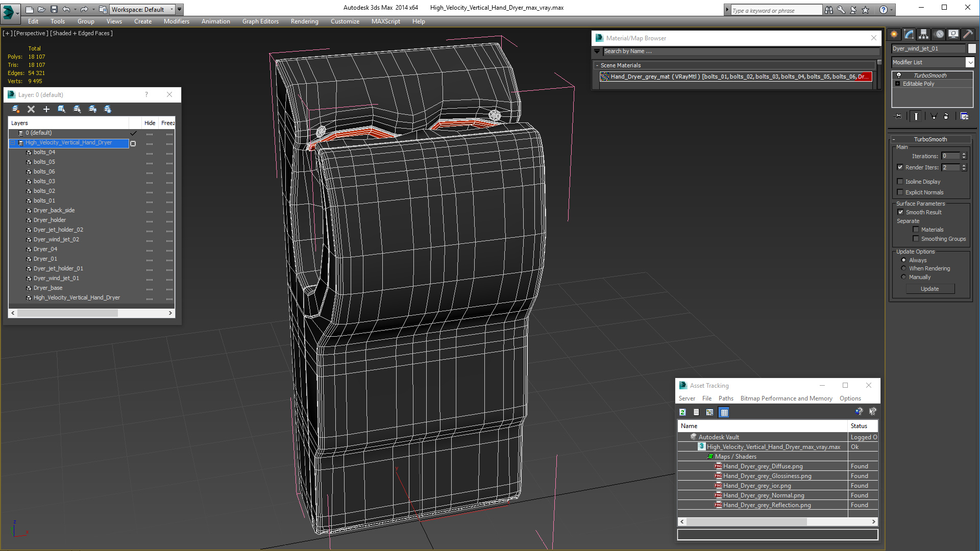Refresh Asset Tracking list icon
Image resolution: width=980 pixels, height=551 pixels.
pyautogui.click(x=682, y=412)
